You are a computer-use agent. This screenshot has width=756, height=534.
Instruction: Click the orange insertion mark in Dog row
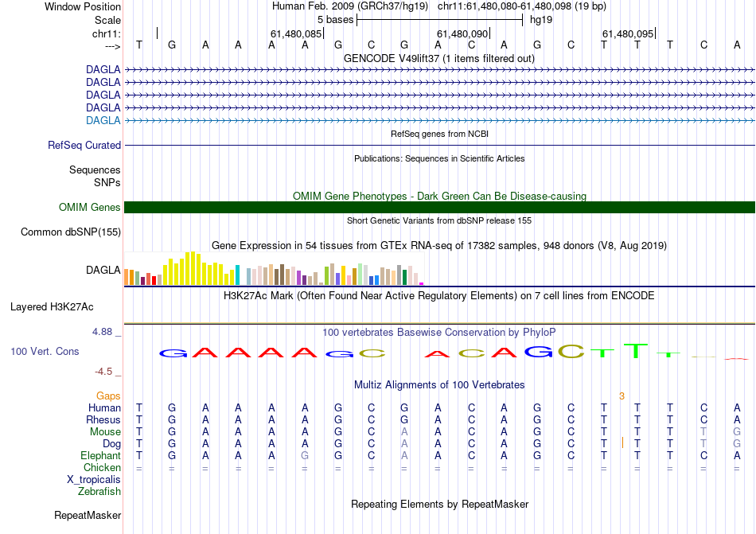tap(622, 442)
